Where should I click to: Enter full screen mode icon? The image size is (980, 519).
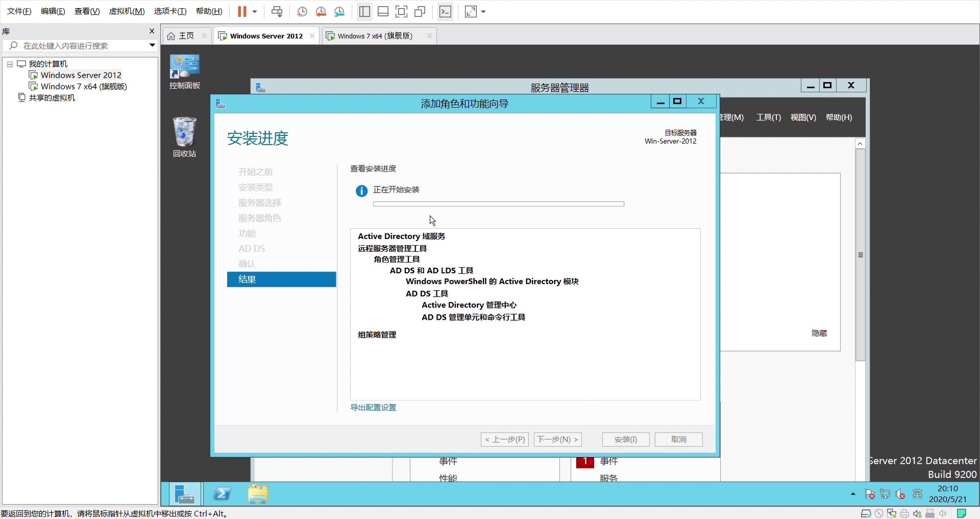402,11
